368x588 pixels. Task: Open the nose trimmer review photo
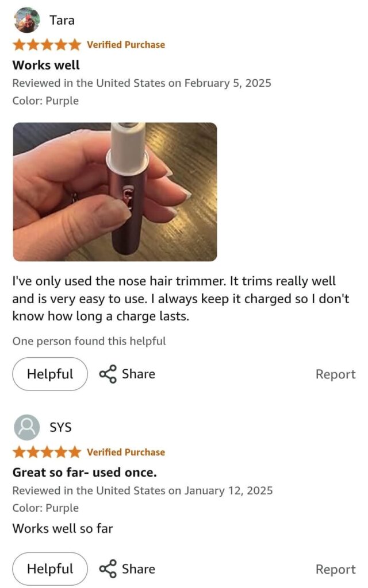(x=115, y=192)
